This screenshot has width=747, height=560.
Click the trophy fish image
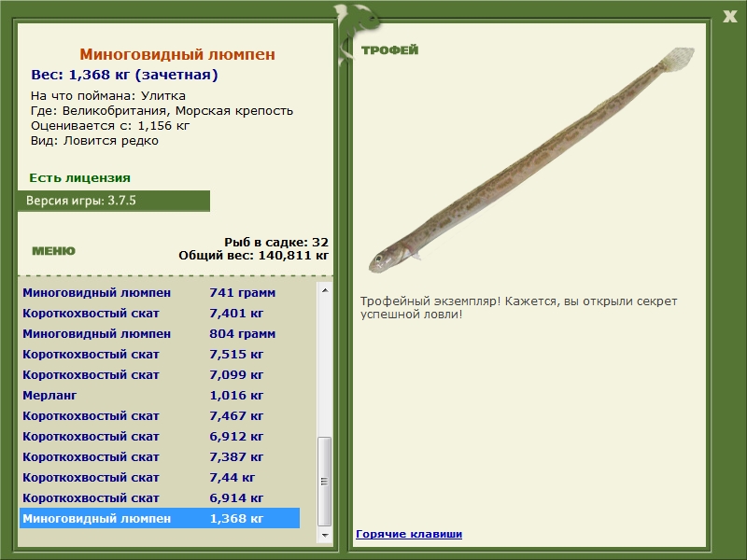[x=531, y=160]
